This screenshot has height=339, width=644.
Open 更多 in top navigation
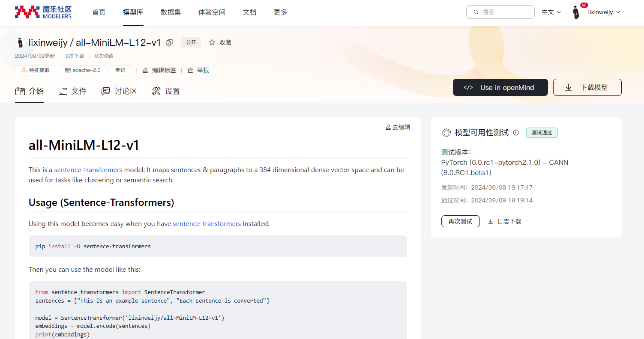point(281,12)
